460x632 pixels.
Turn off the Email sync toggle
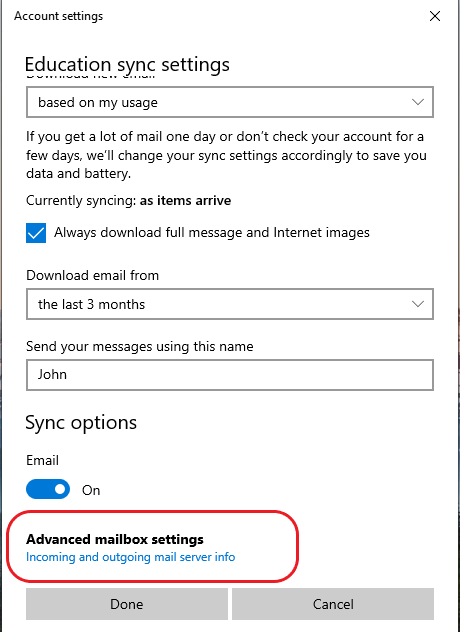(x=48, y=489)
